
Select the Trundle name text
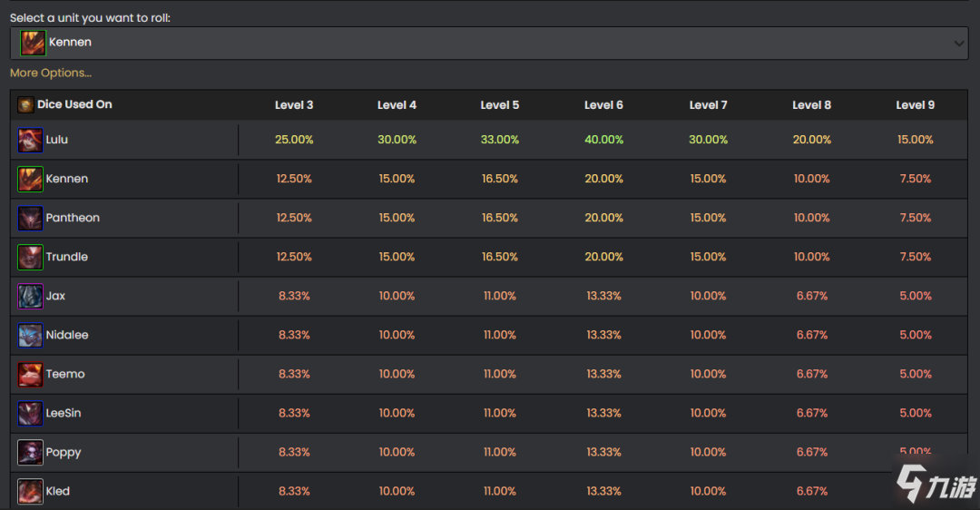tap(67, 257)
